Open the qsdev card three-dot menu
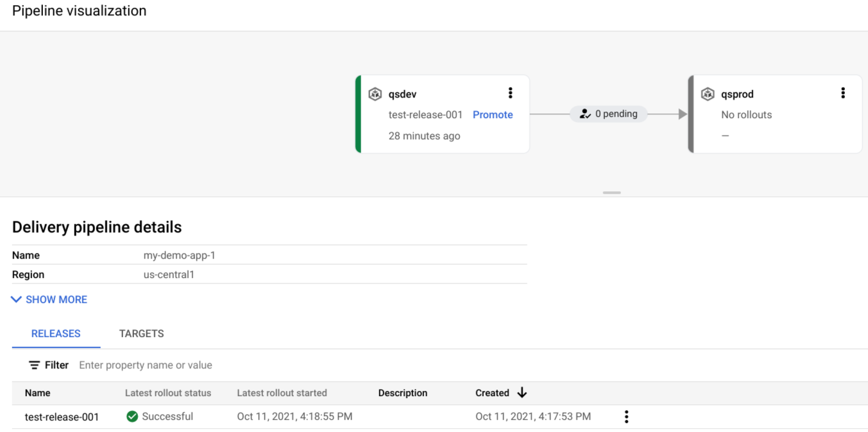 [x=511, y=92]
